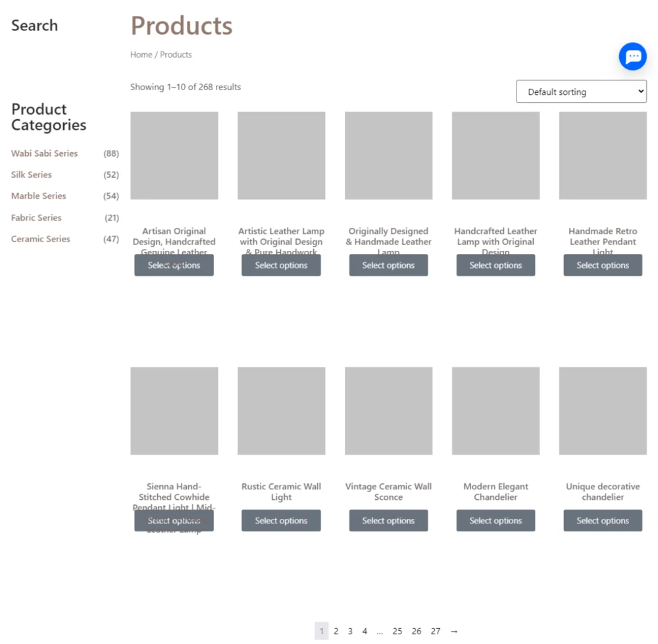Open Unique decorative chandelier title link
The width and height of the screenshot is (658, 644).
(603, 492)
